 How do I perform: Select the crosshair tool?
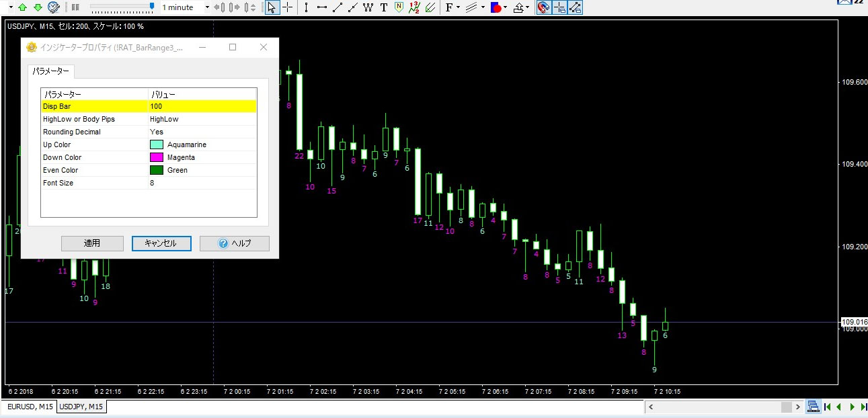287,7
